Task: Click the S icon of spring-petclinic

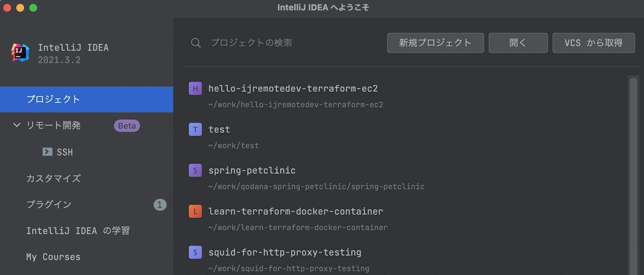Action: (x=195, y=170)
